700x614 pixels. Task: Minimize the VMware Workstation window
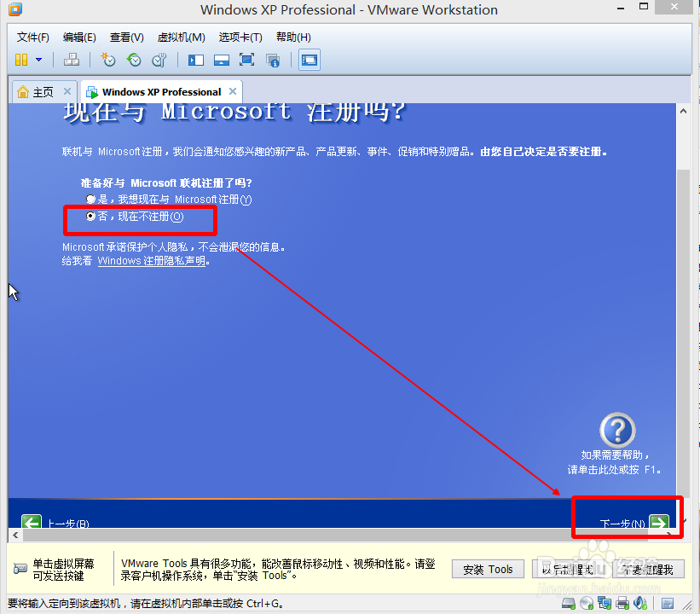pyautogui.click(x=621, y=8)
